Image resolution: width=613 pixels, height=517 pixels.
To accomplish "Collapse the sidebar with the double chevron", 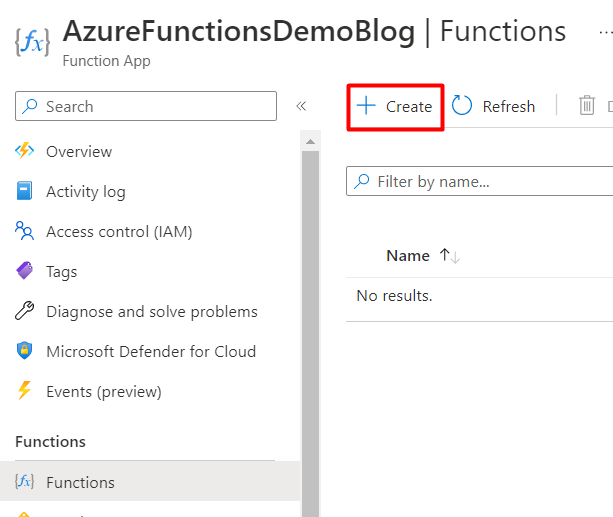I will click(301, 106).
